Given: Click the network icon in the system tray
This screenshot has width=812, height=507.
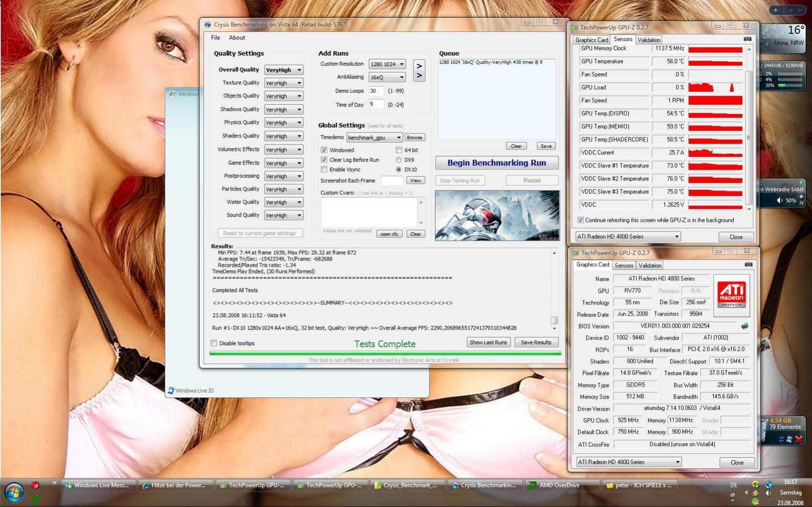Looking at the screenshot, I should [768, 484].
